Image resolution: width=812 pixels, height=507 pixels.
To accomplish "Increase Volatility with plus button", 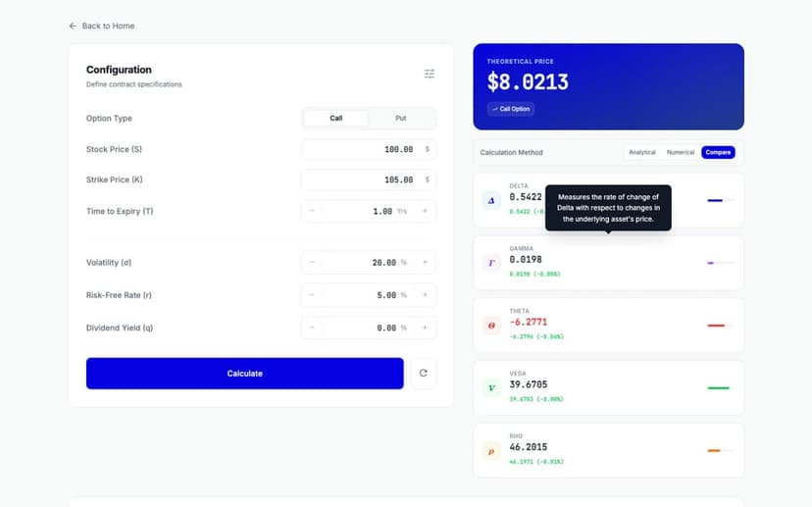I will point(426,262).
